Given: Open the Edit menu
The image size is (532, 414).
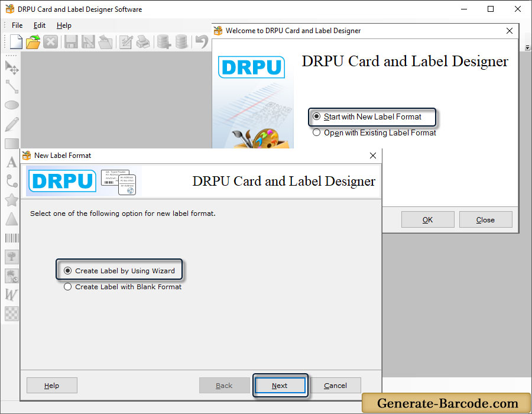Looking at the screenshot, I should click(40, 25).
